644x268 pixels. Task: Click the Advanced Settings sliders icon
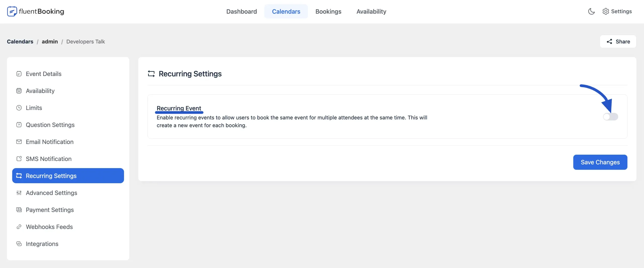(19, 193)
